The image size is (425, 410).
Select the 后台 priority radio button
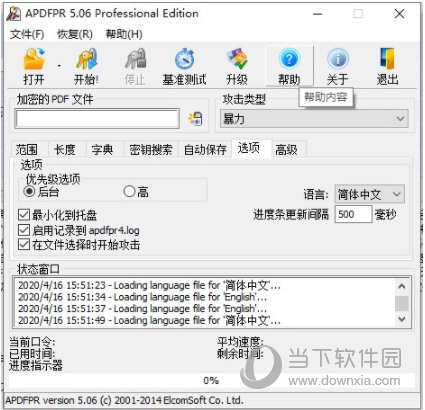click(29, 192)
